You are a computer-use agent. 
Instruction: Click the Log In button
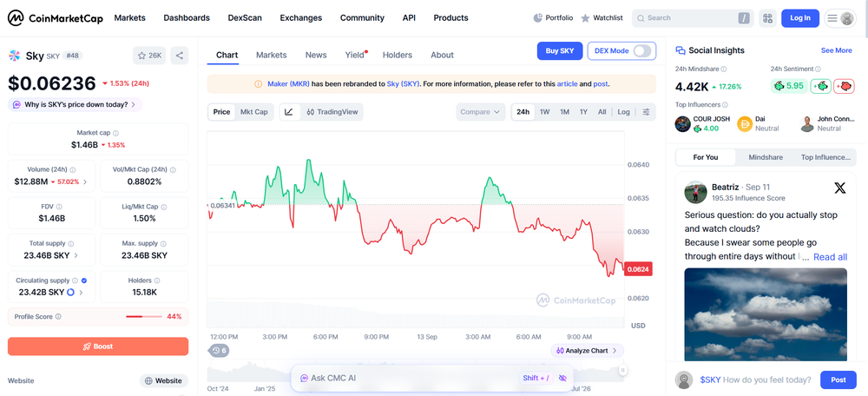click(800, 18)
